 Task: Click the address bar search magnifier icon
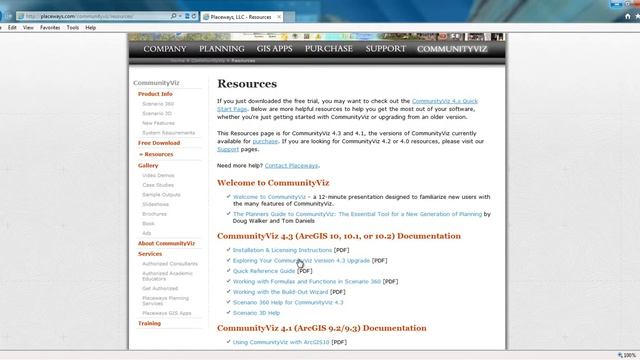pyautogui.click(x=173, y=16)
